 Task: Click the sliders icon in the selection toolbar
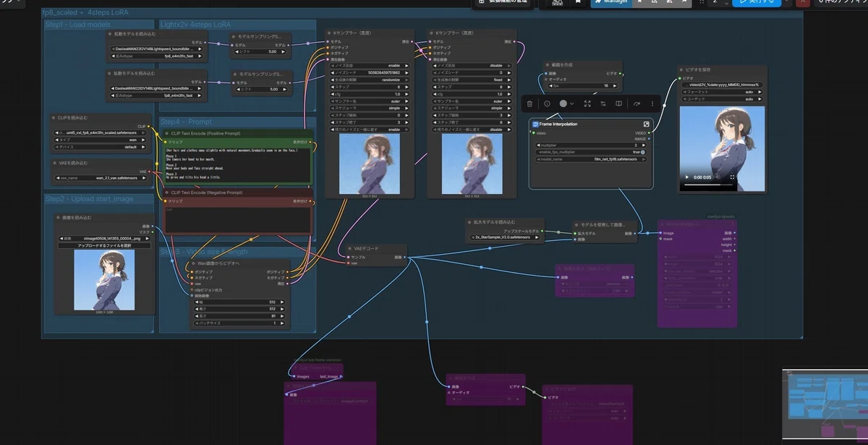(x=603, y=103)
